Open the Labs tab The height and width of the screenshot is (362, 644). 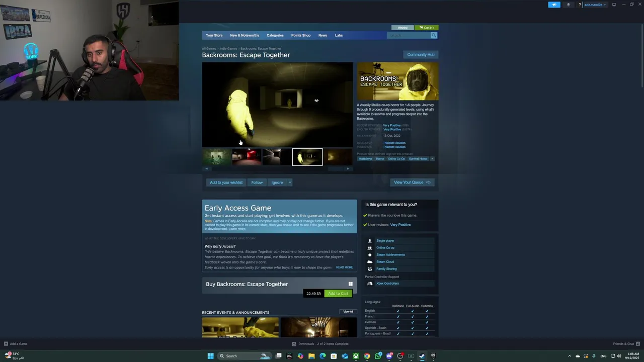click(x=339, y=35)
